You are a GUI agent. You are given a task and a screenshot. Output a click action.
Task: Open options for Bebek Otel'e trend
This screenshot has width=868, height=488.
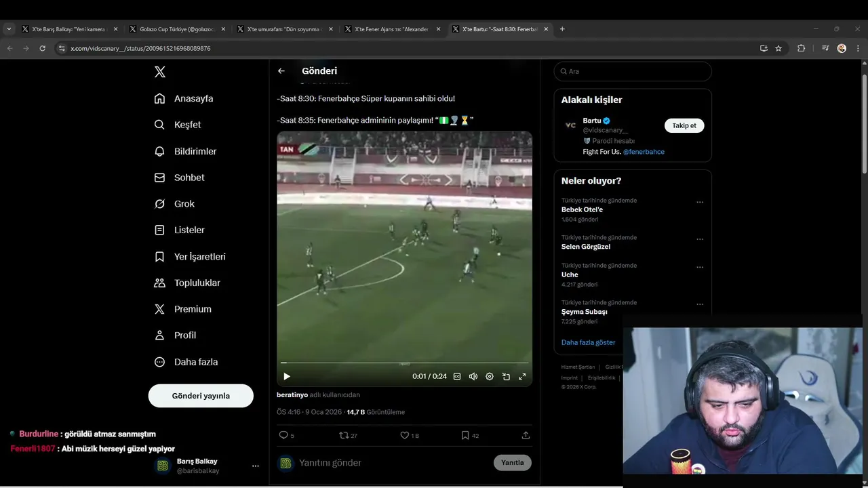click(700, 202)
